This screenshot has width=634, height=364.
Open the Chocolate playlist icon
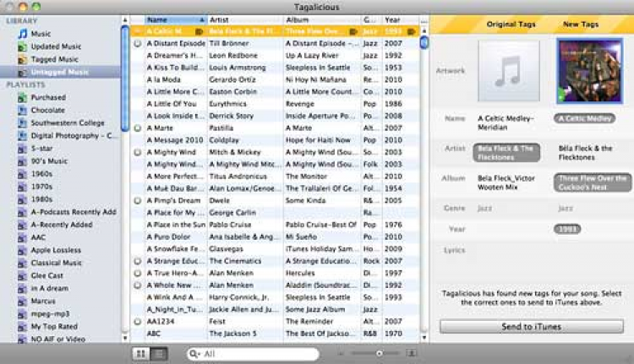coord(23,110)
